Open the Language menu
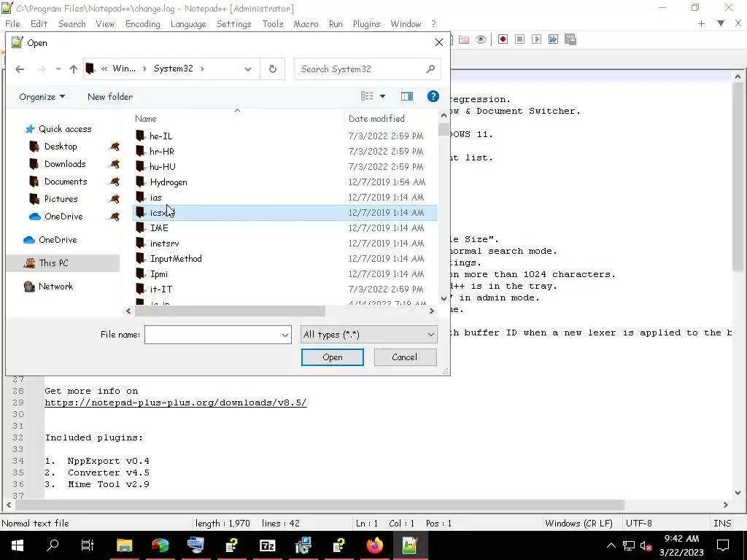 point(188,24)
